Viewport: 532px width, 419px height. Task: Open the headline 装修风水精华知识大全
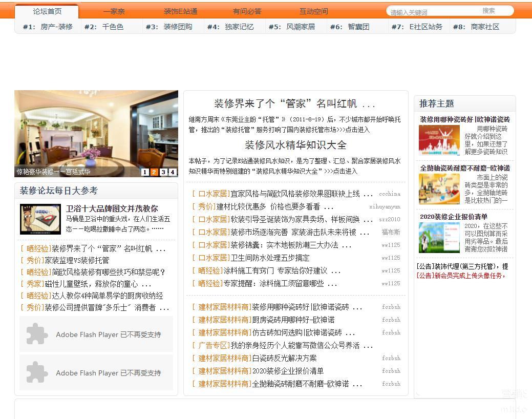click(295, 145)
